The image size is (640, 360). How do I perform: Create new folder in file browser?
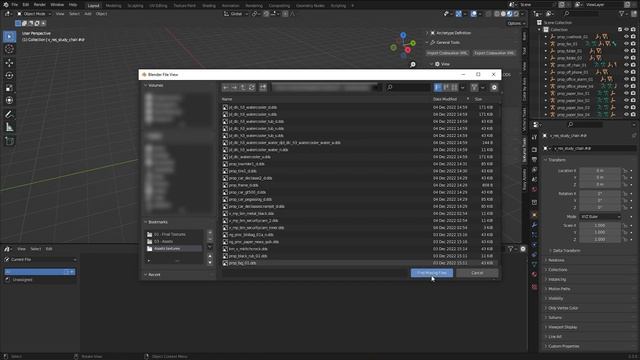click(x=263, y=87)
